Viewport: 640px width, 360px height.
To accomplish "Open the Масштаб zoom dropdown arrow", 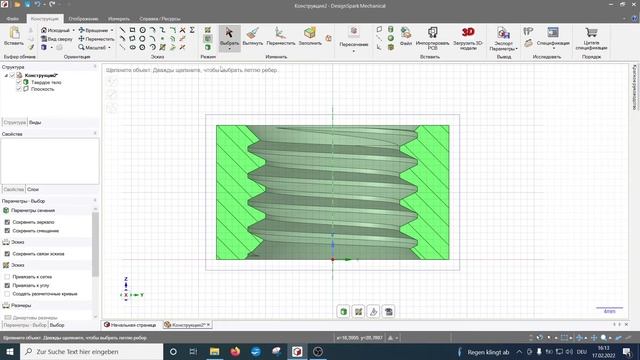I will pyautogui.click(x=109, y=48).
